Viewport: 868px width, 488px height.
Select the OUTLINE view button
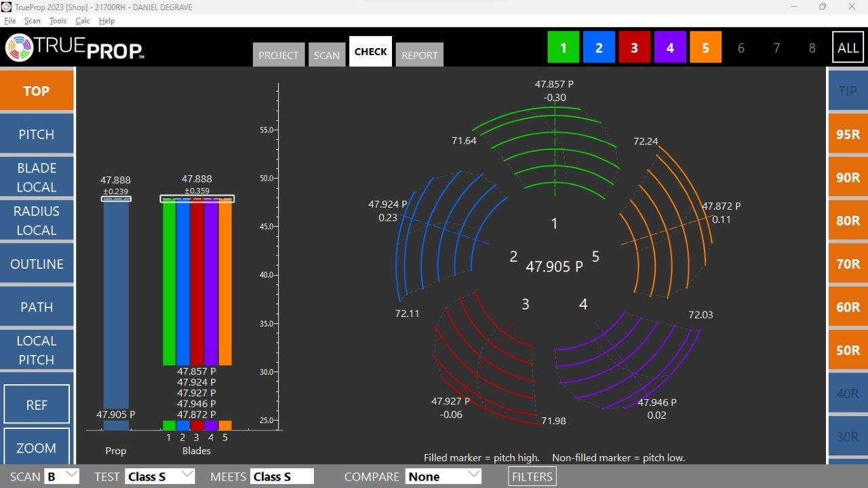tap(37, 264)
